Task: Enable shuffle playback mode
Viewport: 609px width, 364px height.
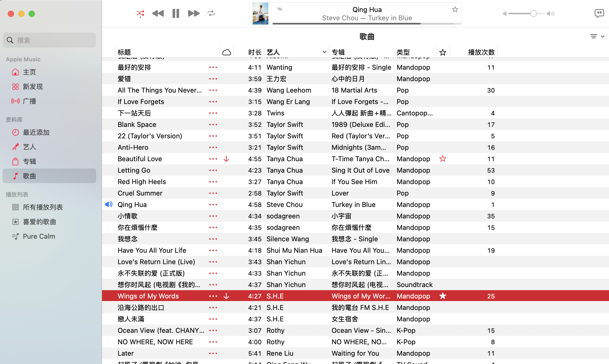Action: click(x=140, y=14)
